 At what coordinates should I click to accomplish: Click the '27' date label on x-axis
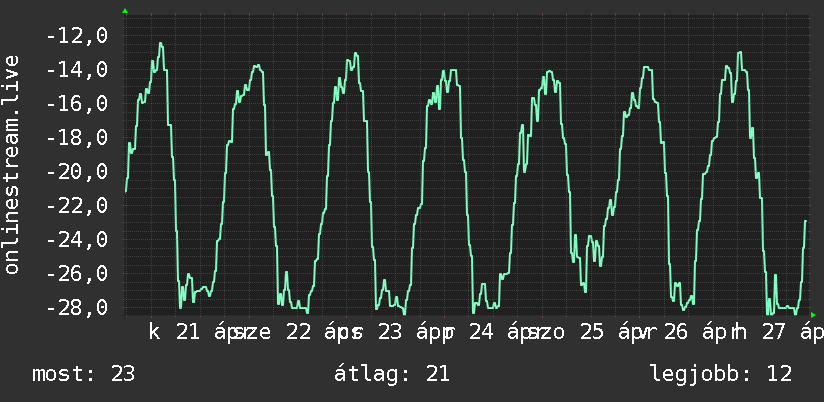(775, 332)
